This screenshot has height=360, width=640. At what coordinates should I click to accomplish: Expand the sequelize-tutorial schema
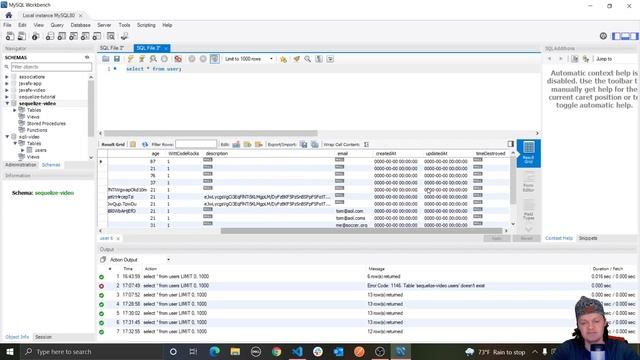coord(7,97)
